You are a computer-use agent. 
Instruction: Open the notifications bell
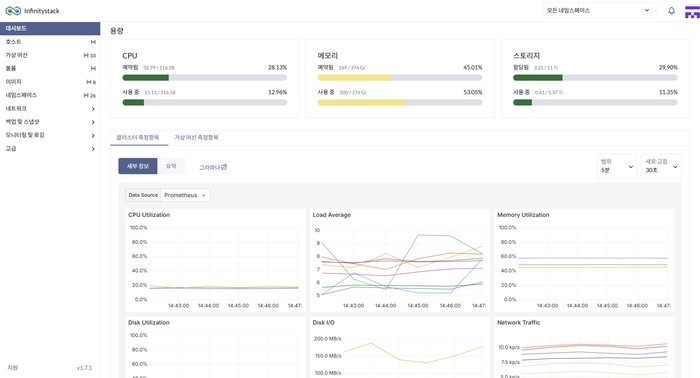pos(671,11)
